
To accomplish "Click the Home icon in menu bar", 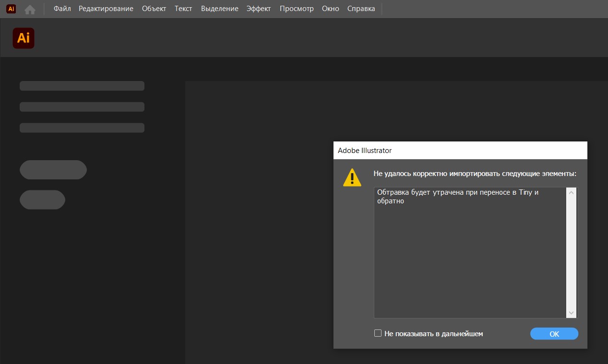I will pos(30,9).
